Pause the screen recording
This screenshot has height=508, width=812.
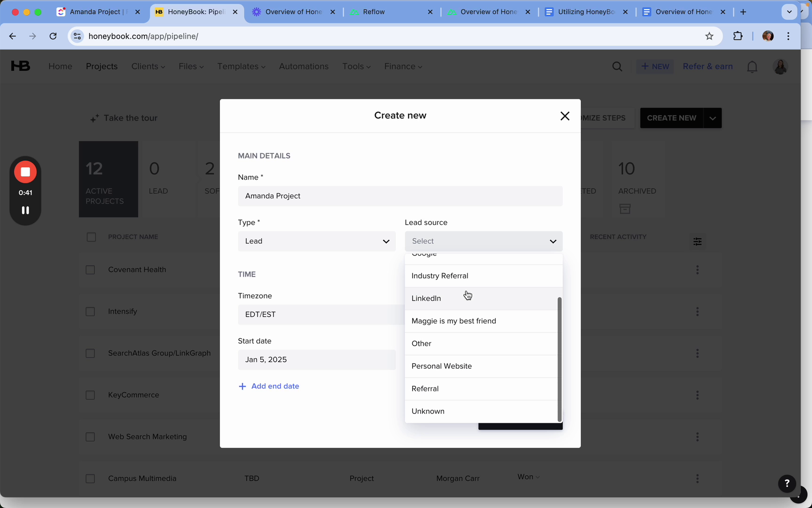pyautogui.click(x=25, y=210)
